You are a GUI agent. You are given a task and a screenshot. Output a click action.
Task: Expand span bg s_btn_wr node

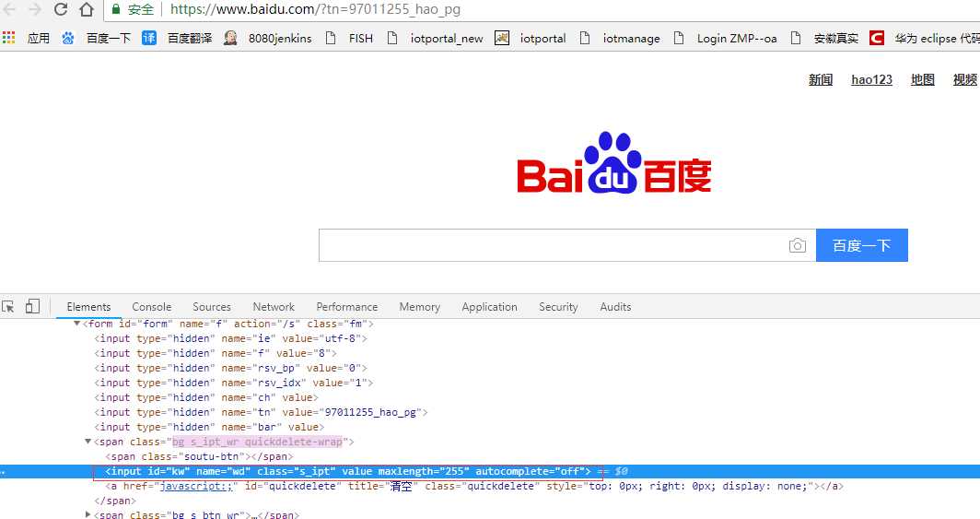[88, 514]
